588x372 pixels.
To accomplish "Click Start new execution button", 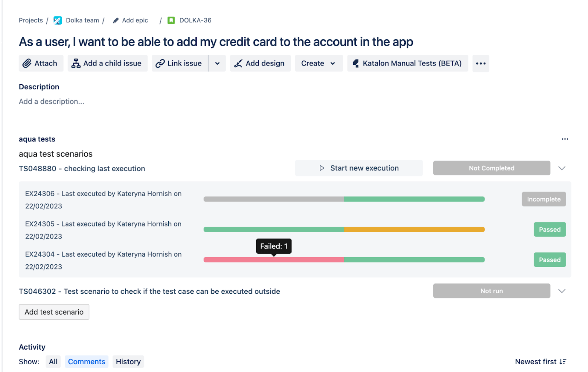I will [359, 168].
